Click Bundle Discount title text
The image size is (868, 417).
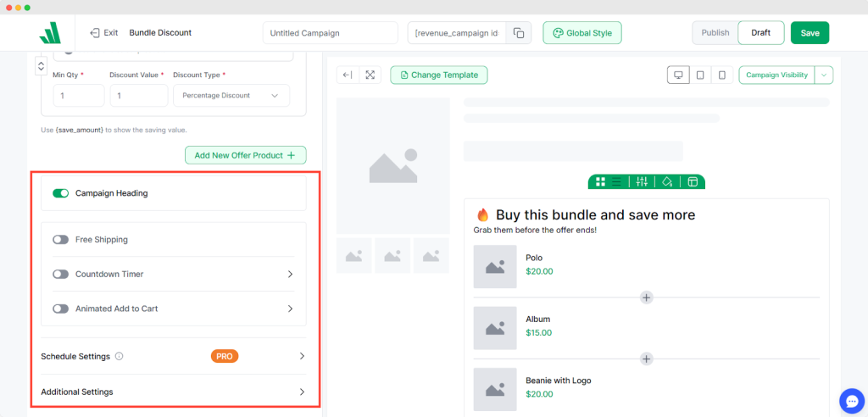point(160,33)
